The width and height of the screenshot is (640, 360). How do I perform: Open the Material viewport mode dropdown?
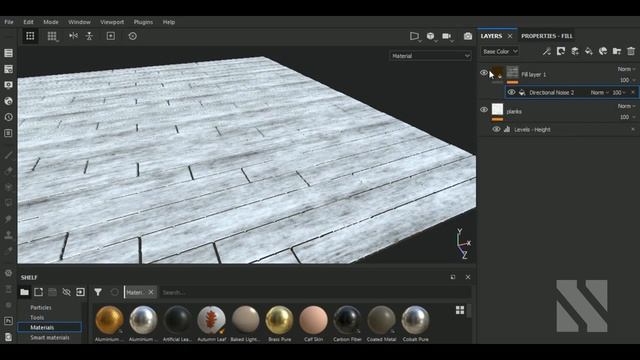(x=431, y=56)
